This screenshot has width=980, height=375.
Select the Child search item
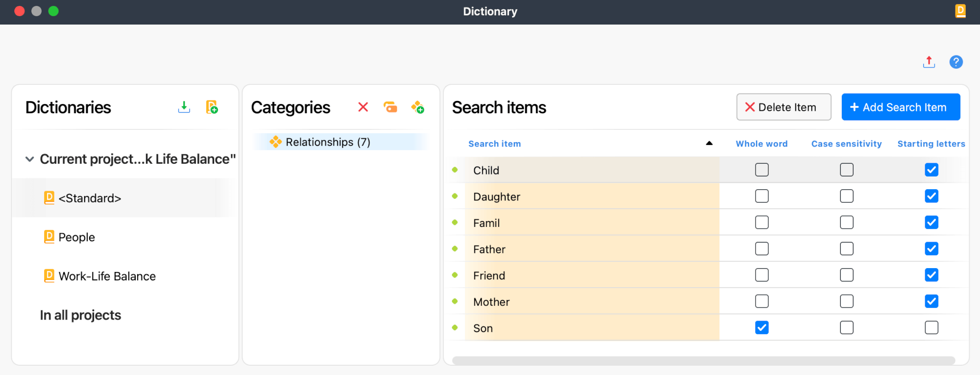click(486, 170)
